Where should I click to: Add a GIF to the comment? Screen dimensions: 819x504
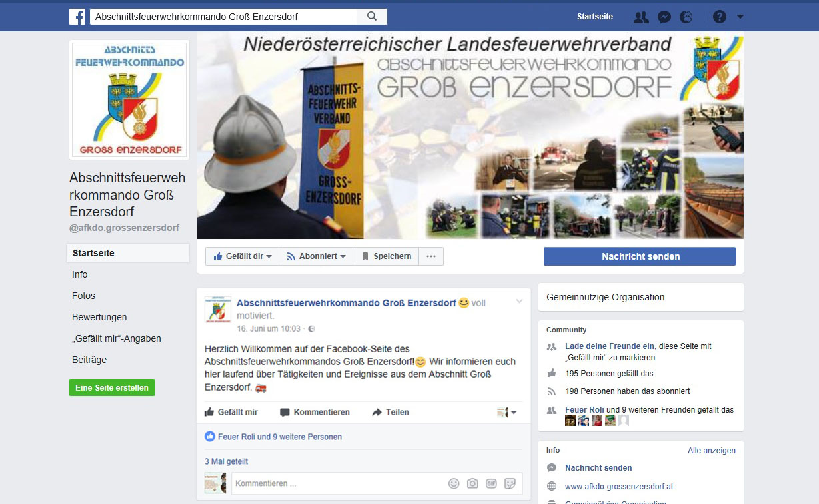pyautogui.click(x=491, y=484)
